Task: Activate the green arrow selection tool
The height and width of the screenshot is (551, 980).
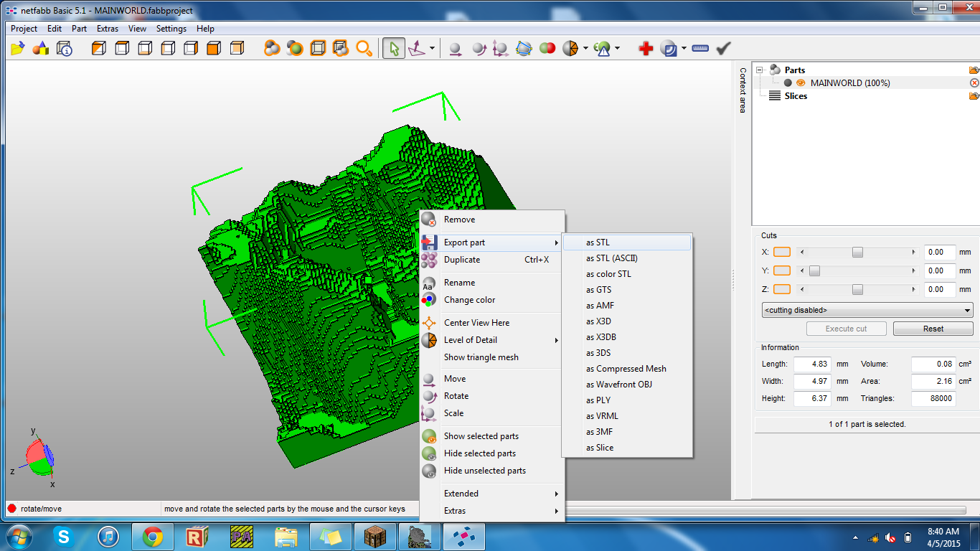Action: 393,48
